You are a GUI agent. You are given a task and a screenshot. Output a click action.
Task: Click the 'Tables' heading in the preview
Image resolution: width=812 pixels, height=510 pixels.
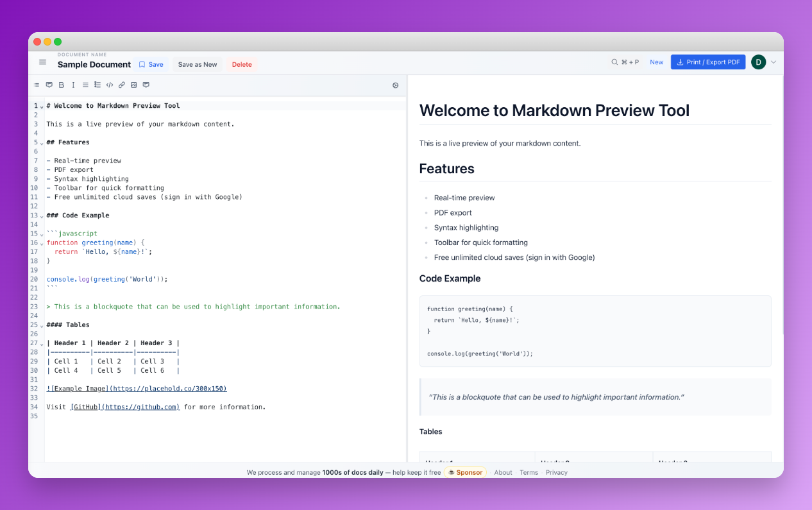pyautogui.click(x=430, y=432)
